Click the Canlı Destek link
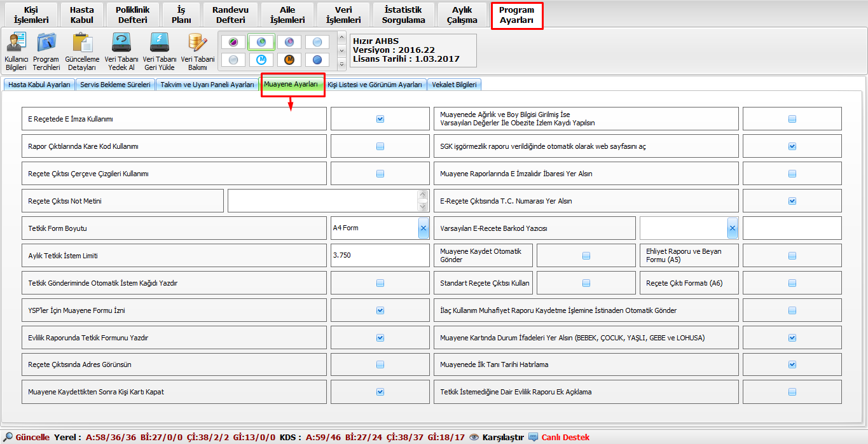Viewport: 868px width, 444px height. pyautogui.click(x=565, y=437)
